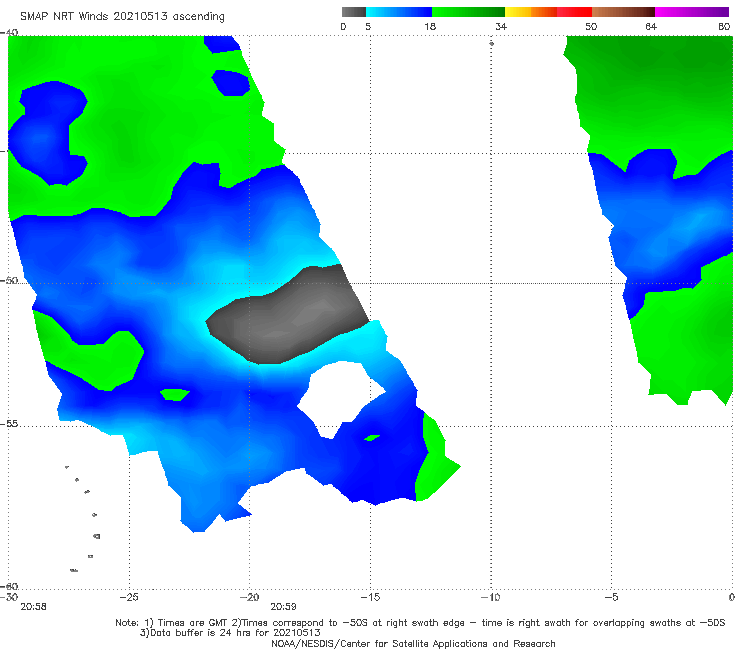Image resolution: width=740 pixels, height=650 pixels.
Task: Click the 'Data buffer is 24 hrs' note line
Action: click(230, 633)
